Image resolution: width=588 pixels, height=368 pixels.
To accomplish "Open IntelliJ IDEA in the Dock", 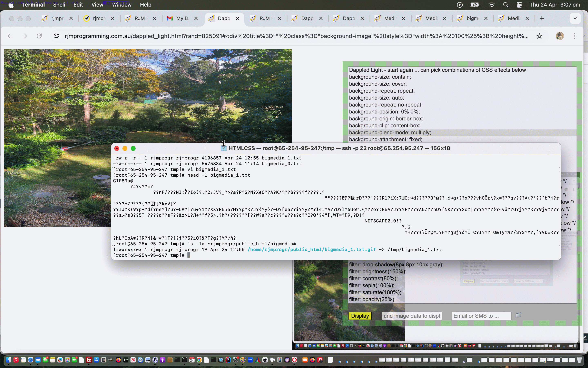I will (228, 360).
